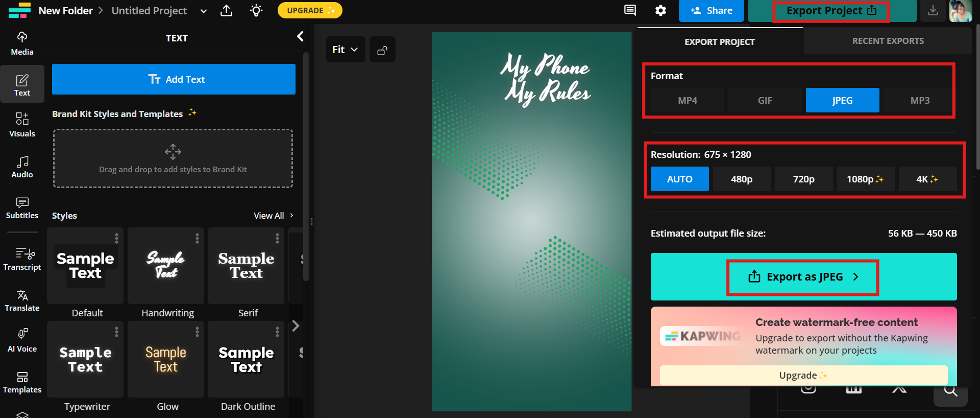
Task: Select 720p resolution
Action: [x=804, y=179]
